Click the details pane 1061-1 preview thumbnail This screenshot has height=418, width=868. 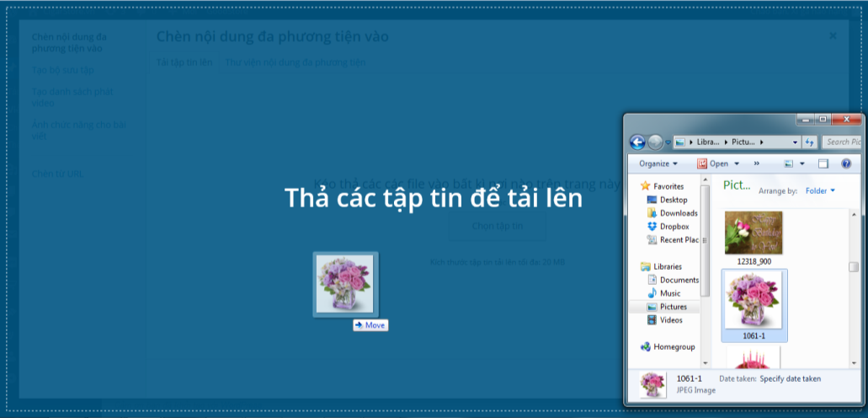pyautogui.click(x=652, y=385)
